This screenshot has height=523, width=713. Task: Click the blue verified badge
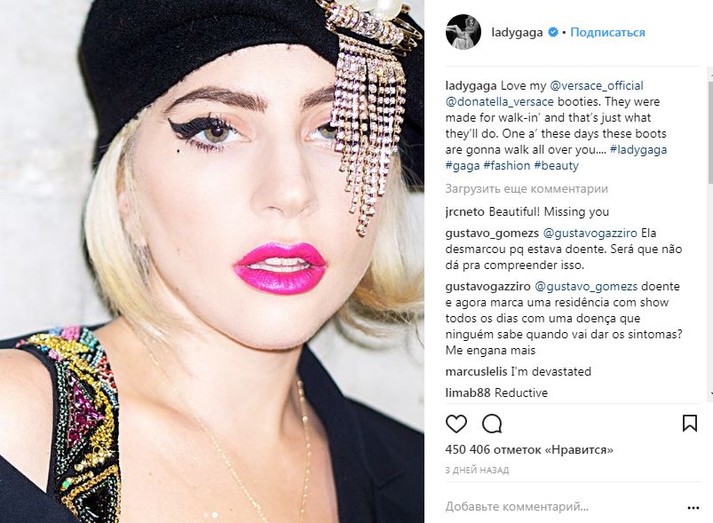553,32
